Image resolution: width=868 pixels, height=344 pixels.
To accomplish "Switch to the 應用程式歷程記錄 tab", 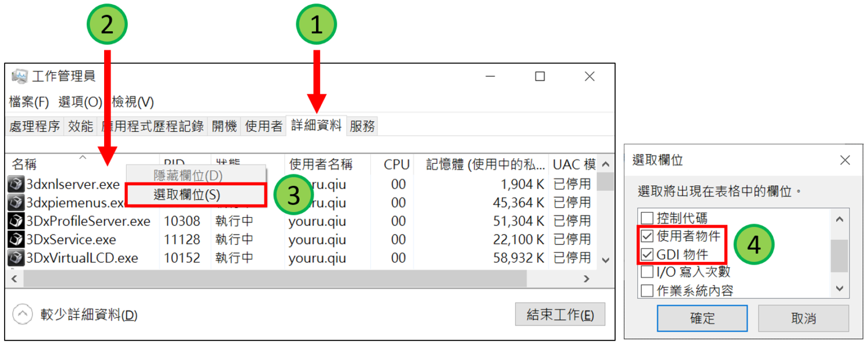I will (x=152, y=126).
